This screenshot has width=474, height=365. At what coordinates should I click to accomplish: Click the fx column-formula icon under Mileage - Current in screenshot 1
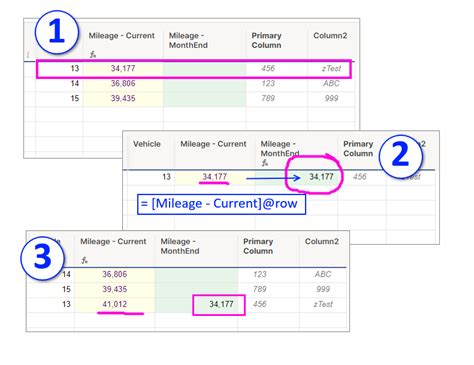pos(93,54)
